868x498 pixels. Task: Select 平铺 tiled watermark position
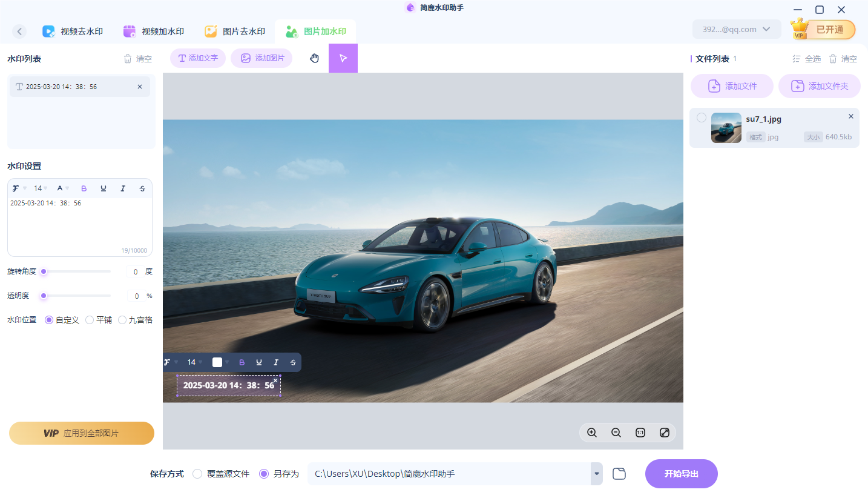click(x=99, y=320)
